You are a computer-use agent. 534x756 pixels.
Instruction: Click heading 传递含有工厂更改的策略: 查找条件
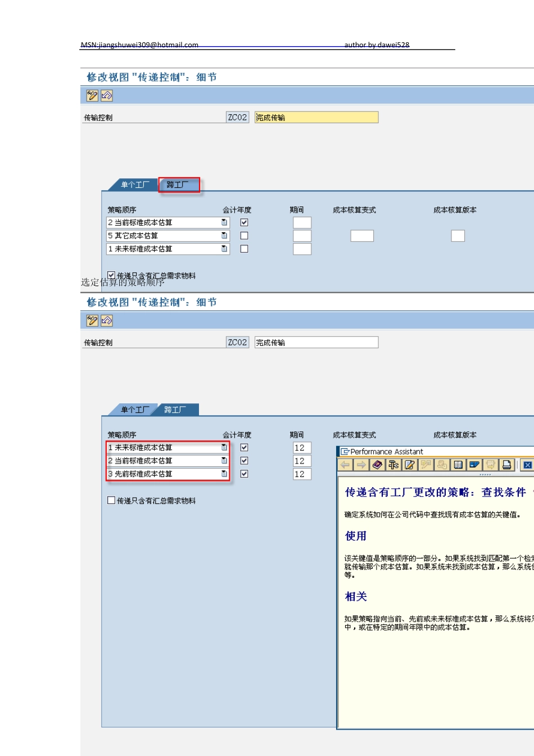coord(436,492)
